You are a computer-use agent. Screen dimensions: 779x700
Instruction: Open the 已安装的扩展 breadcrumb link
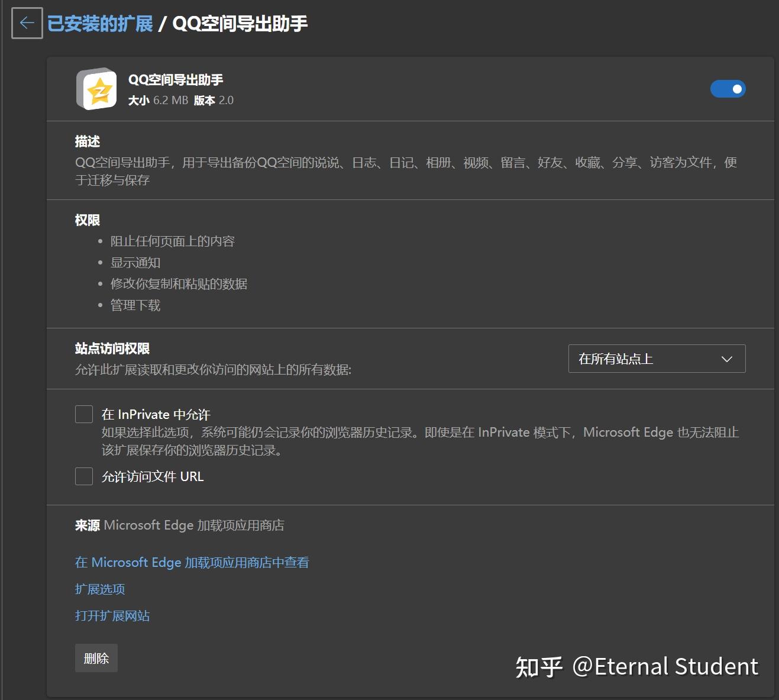[x=100, y=24]
